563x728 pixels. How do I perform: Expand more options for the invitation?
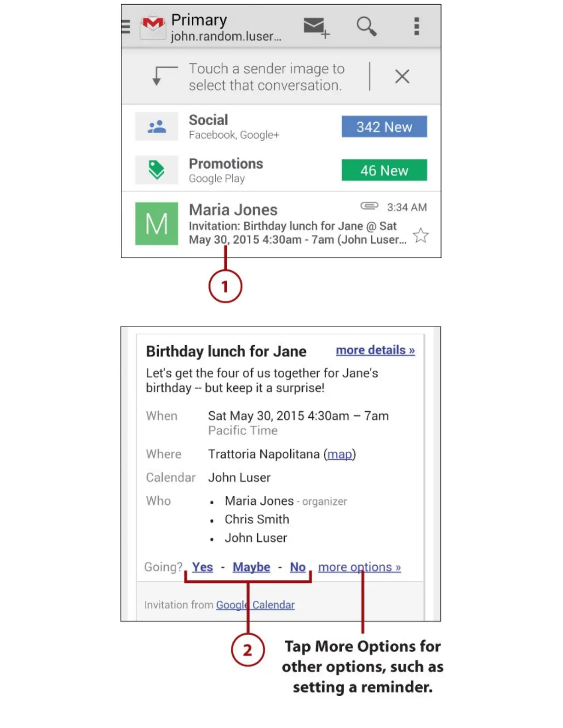tap(359, 567)
